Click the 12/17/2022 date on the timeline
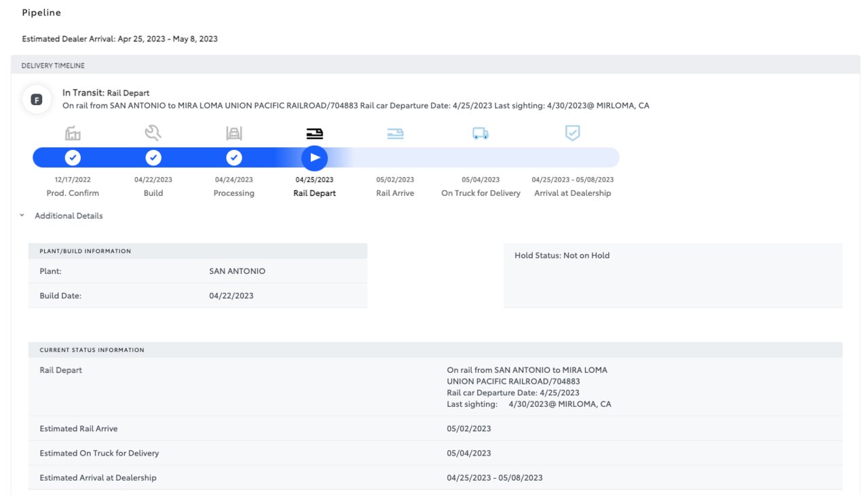Viewport: 868px width, 495px height. click(x=73, y=180)
